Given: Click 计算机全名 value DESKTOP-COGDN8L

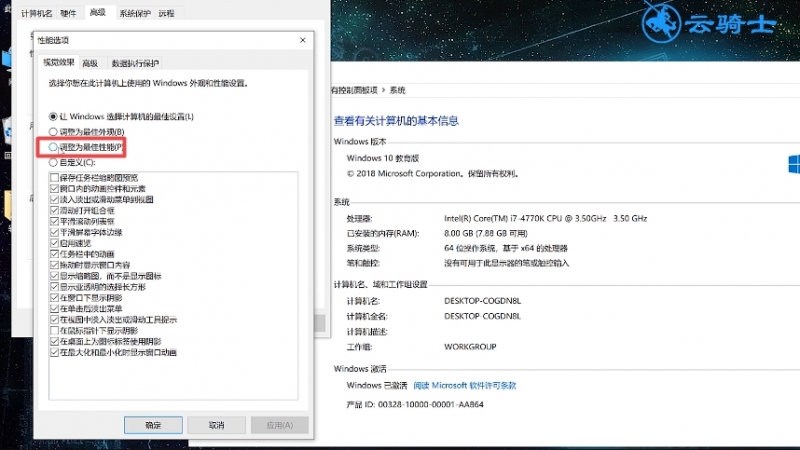Looking at the screenshot, I should [x=482, y=316].
